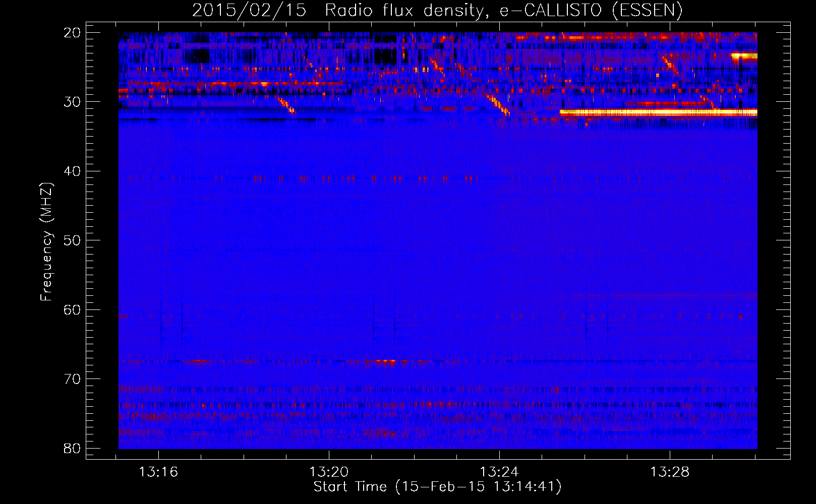
Task: Click the plot title '2015/02/15 Radio flux density'
Action: coord(337,11)
